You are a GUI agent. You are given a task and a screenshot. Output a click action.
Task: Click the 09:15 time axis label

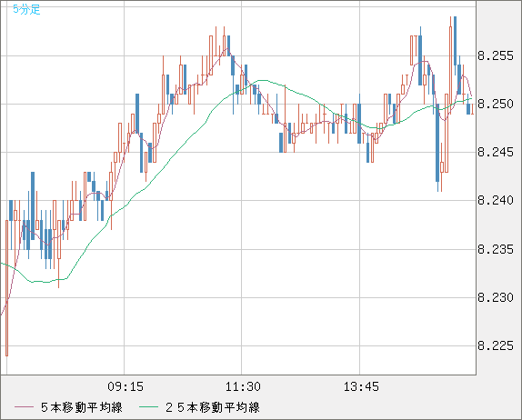125,386
